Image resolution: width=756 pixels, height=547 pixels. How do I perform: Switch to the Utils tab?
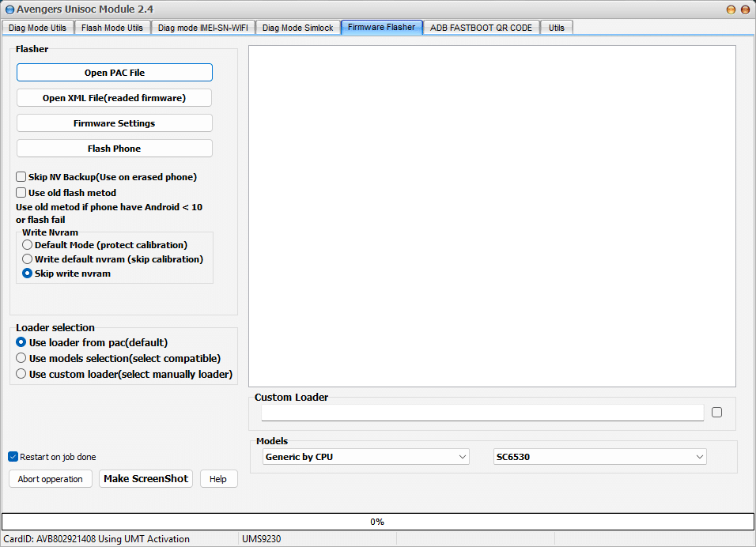pyautogui.click(x=556, y=28)
